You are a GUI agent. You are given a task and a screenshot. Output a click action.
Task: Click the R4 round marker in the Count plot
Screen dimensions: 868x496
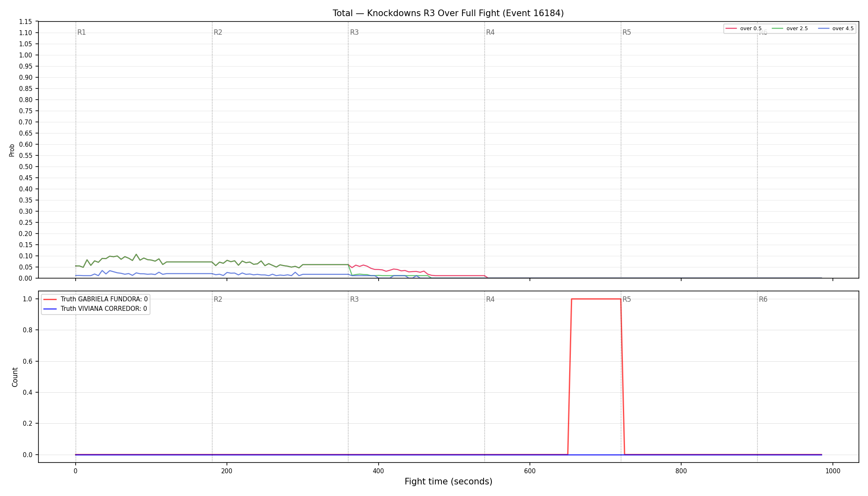point(490,299)
